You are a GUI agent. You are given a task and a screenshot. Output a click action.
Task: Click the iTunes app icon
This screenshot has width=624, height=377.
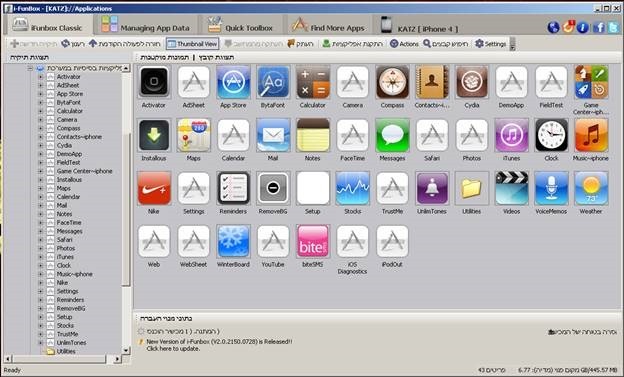511,135
